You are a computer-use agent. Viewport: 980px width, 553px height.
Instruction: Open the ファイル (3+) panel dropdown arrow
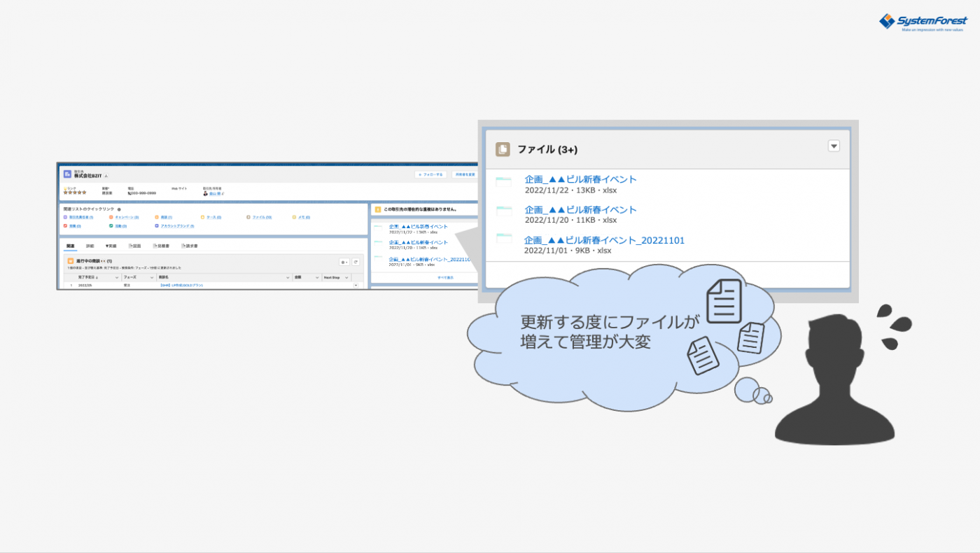[834, 146]
